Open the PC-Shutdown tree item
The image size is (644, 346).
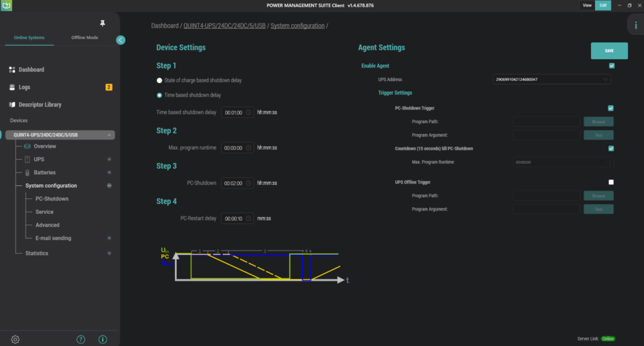coord(52,198)
